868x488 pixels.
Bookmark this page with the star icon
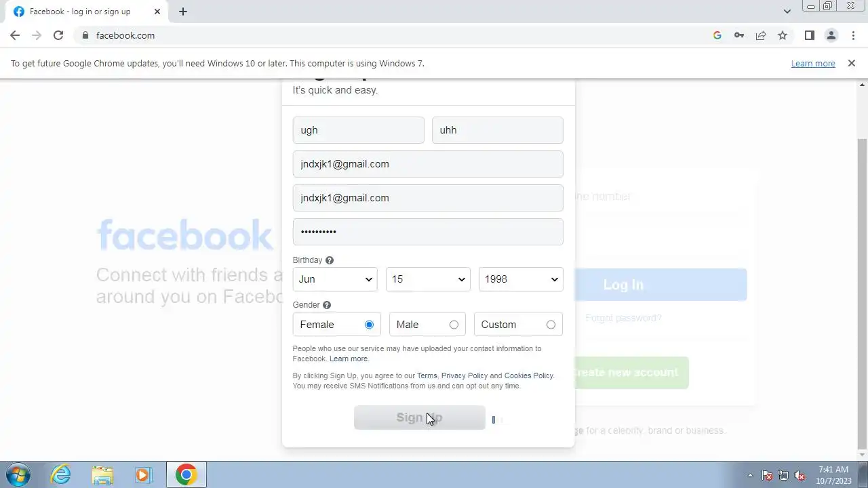(x=783, y=35)
